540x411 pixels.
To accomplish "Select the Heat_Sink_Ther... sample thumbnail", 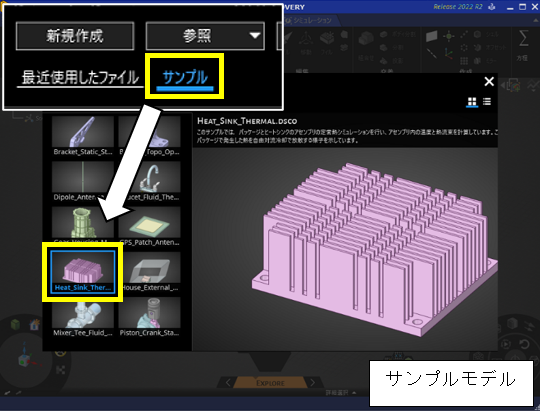I will (x=83, y=272).
